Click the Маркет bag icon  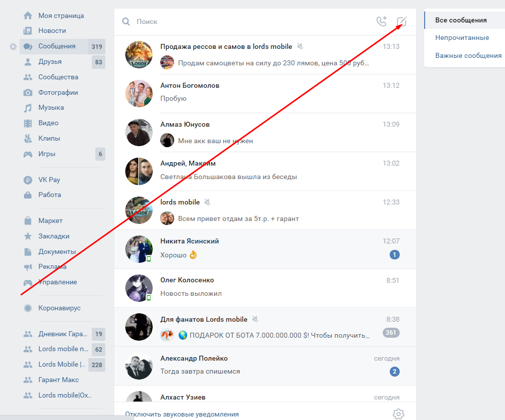tap(28, 221)
